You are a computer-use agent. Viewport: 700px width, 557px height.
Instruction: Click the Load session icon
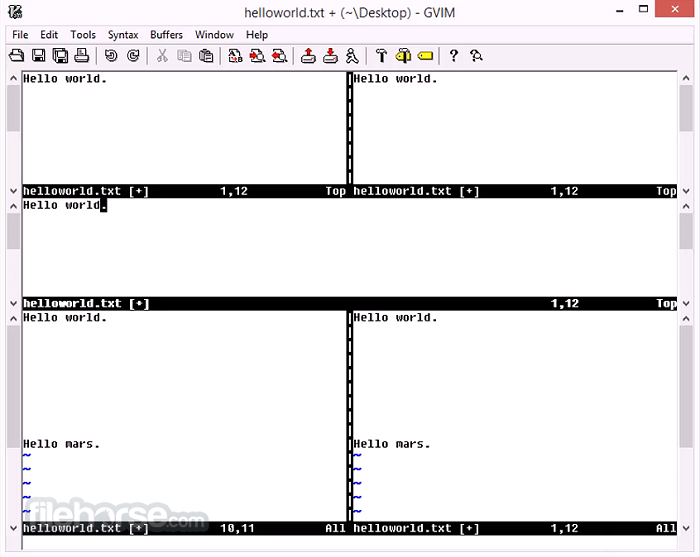[x=308, y=56]
